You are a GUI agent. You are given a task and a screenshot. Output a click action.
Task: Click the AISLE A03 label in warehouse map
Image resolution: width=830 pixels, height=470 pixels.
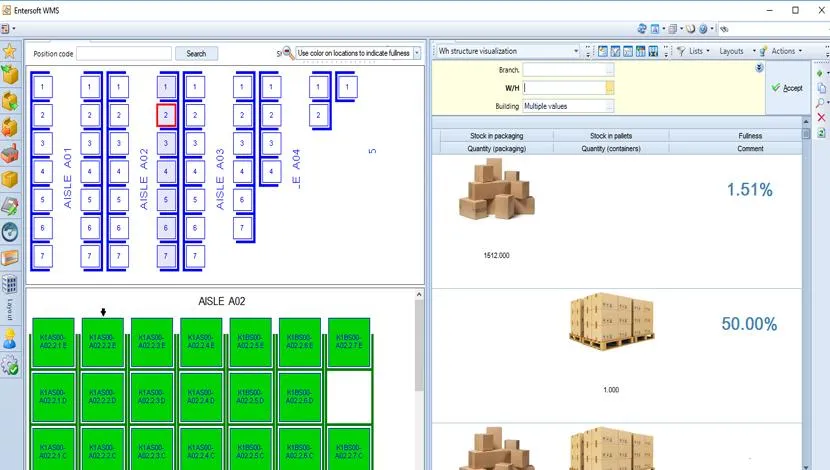click(220, 178)
